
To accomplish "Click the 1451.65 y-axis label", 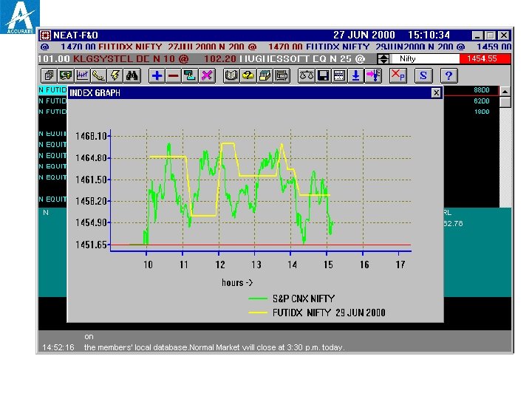I will (x=91, y=245).
